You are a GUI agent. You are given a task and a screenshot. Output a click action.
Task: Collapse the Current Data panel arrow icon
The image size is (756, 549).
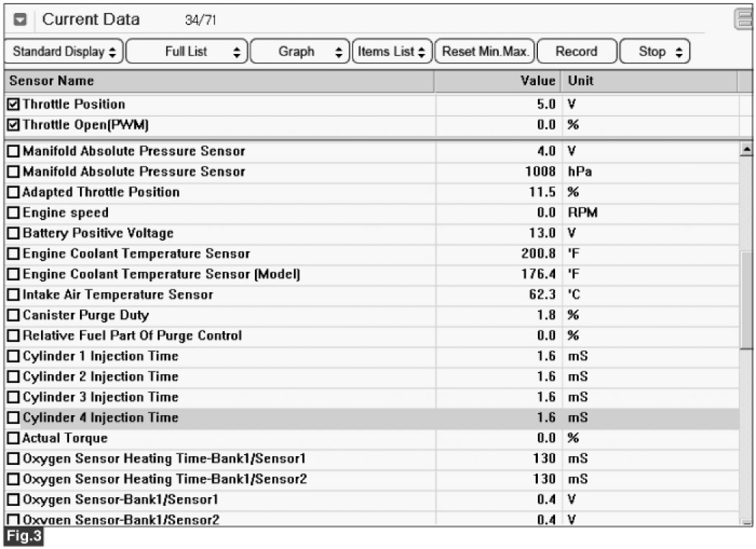coord(20,20)
